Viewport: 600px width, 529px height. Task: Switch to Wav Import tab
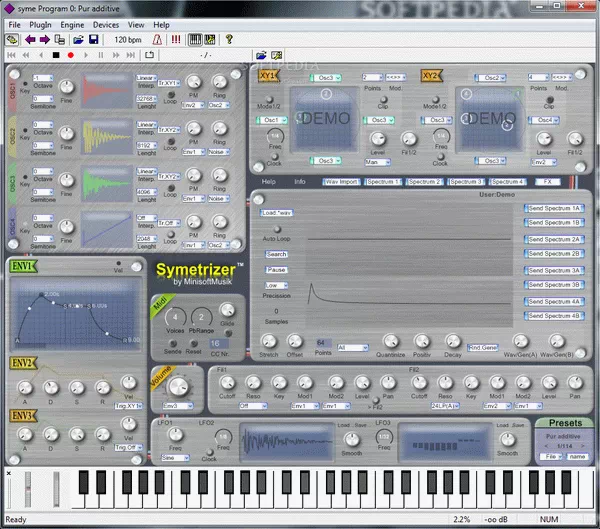click(x=341, y=182)
